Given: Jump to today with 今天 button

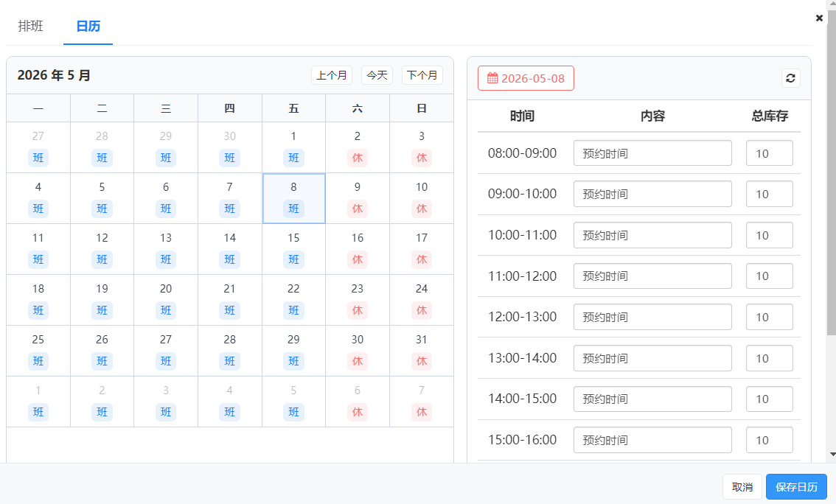Looking at the screenshot, I should (x=377, y=75).
